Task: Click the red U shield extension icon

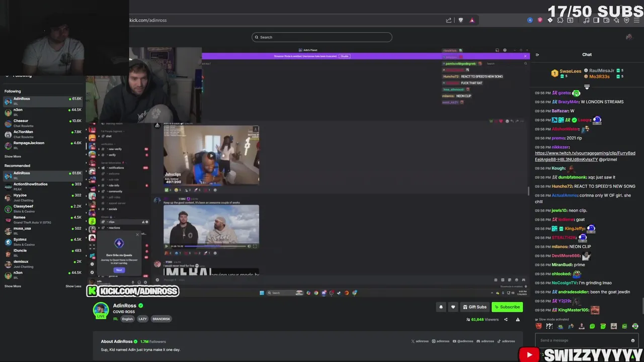Action: click(x=540, y=20)
